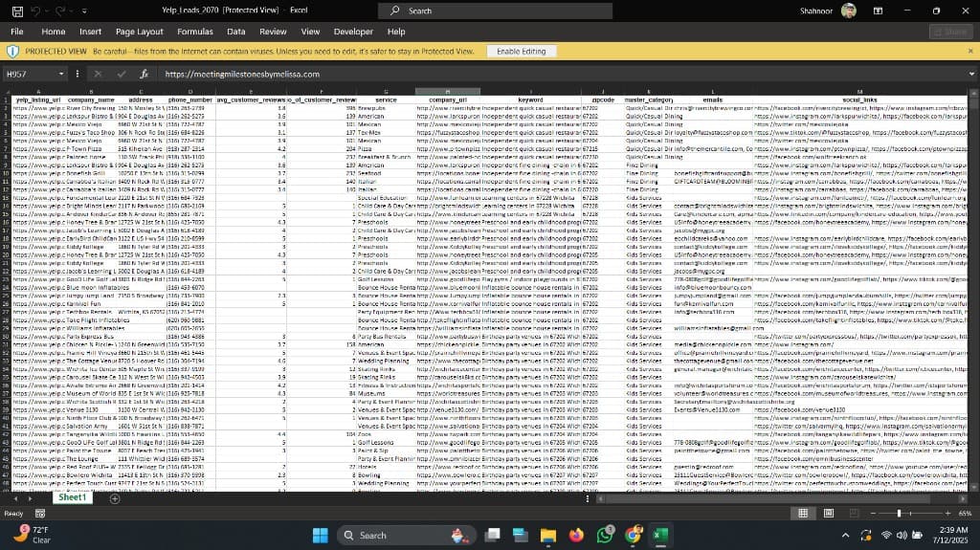980x550 pixels.
Task: Switch to the View tab
Action: click(310, 32)
